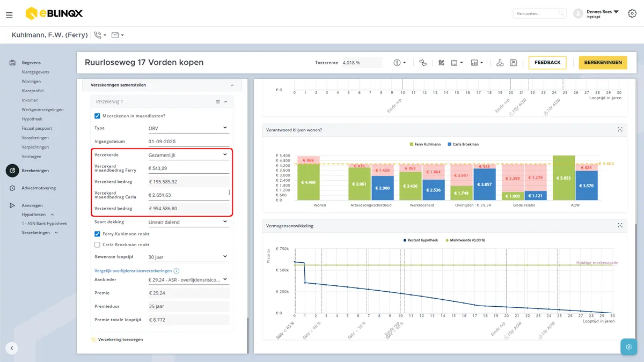Collapse Verzekeringen samenstellen section
644x362 pixels.
click(x=232, y=85)
